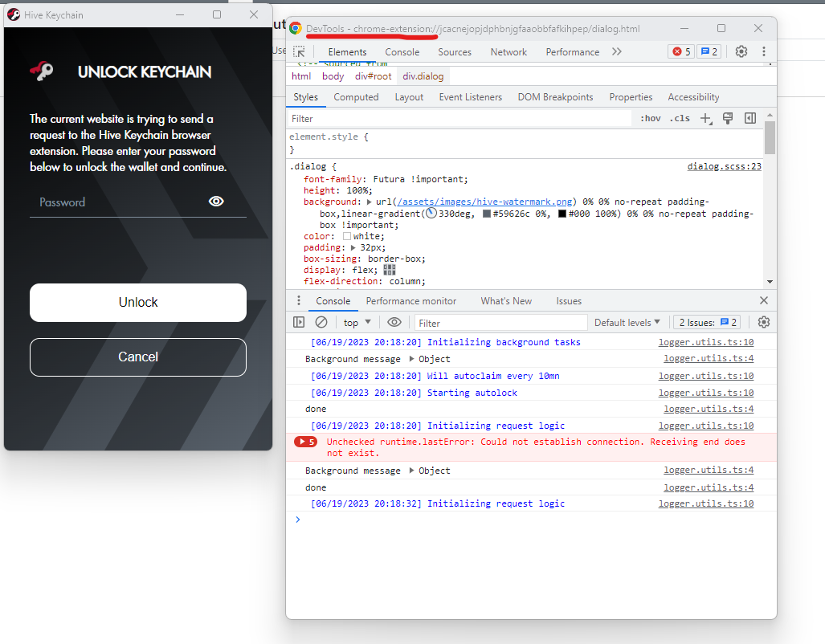Open Accessibility tab

pyautogui.click(x=693, y=97)
